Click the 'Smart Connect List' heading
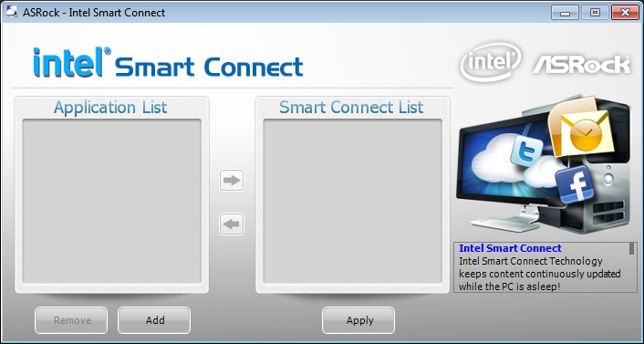 pyautogui.click(x=351, y=108)
